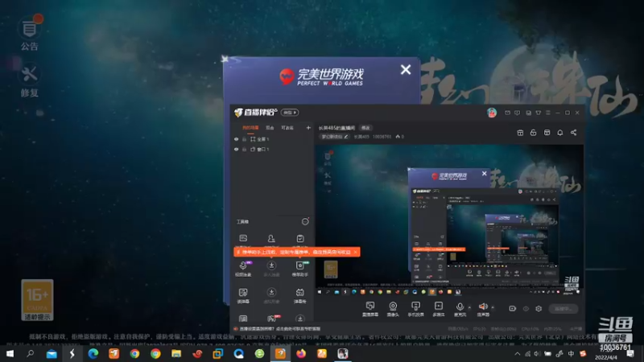644x362 pixels.
Task: Open the message bubble icon in the title bar
Action: click(517, 113)
